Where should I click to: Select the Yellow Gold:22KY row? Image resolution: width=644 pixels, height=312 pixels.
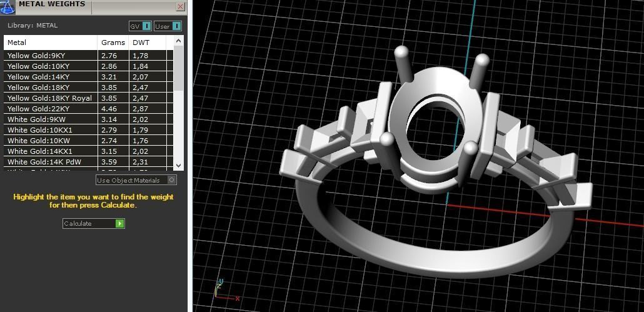[x=88, y=109]
